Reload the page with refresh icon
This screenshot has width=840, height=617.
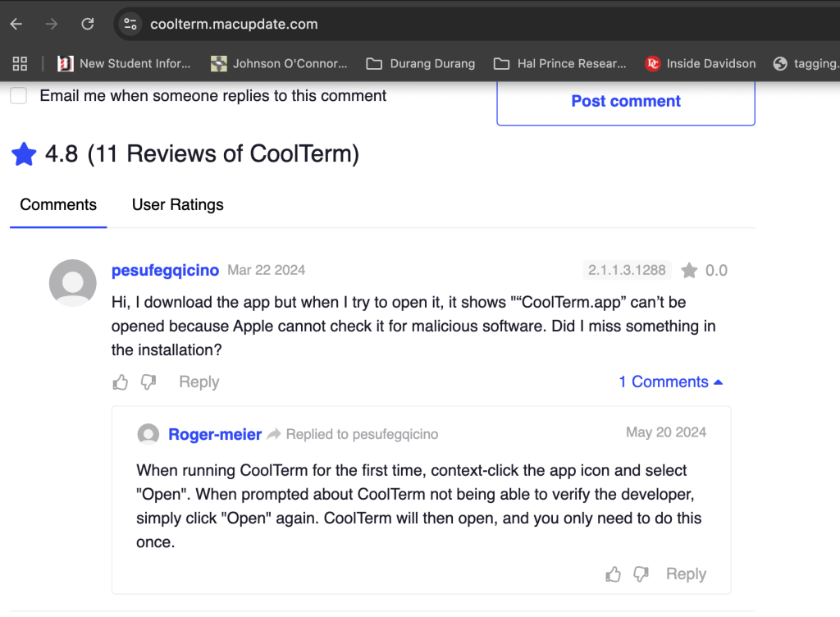click(x=88, y=24)
